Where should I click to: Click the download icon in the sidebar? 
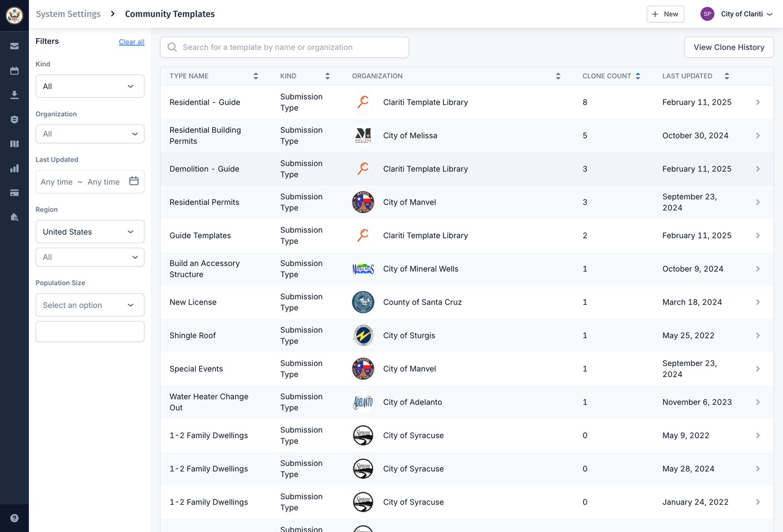point(14,94)
